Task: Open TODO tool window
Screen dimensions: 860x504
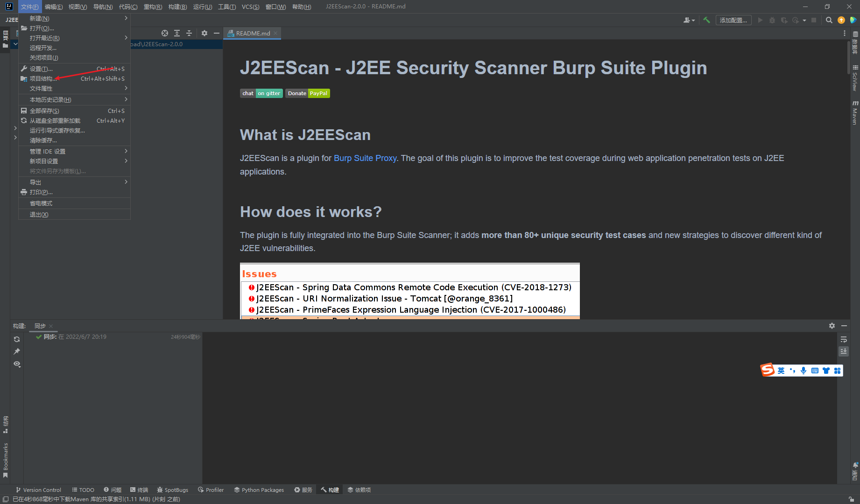Action: tap(83, 490)
